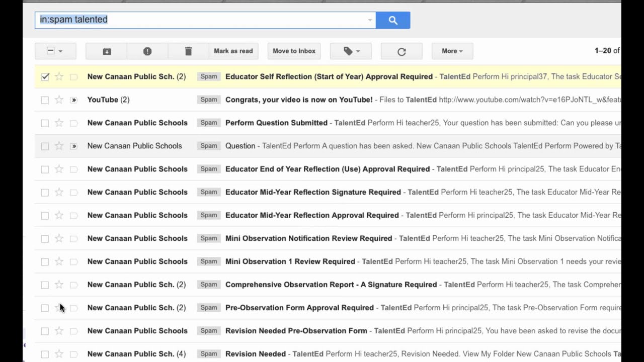The width and height of the screenshot is (644, 362).
Task: Check the box for Question email row
Action: click(45, 146)
